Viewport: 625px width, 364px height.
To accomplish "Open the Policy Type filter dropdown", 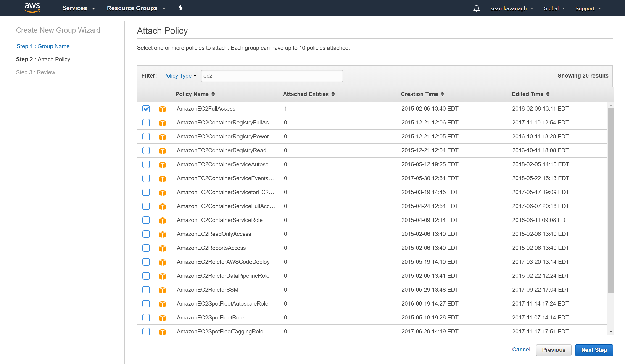I will [x=179, y=76].
